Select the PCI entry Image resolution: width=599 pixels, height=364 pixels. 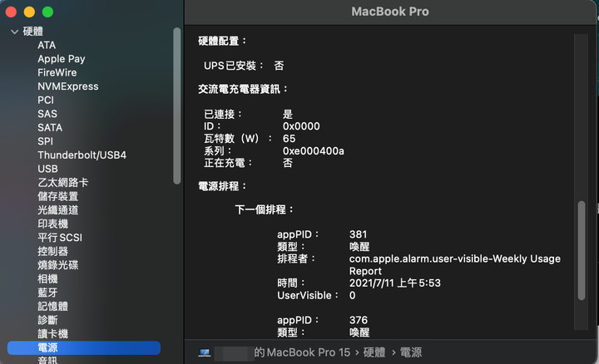(46, 101)
